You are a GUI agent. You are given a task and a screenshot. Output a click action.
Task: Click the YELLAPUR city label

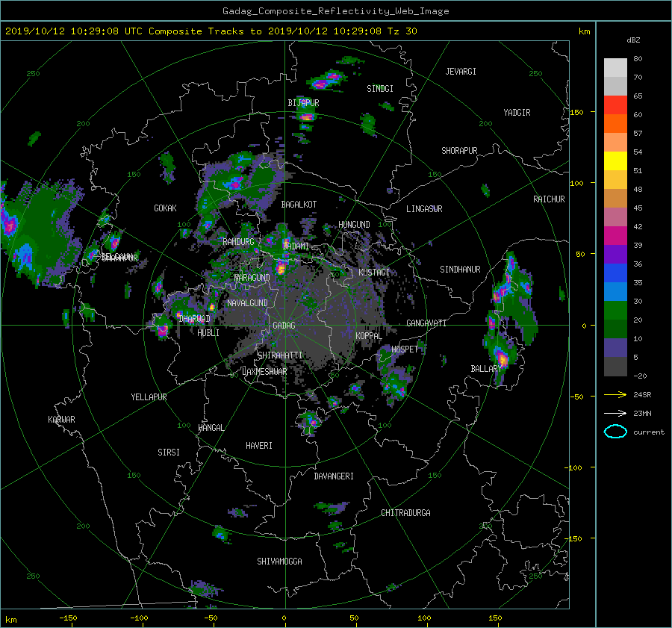tap(149, 397)
